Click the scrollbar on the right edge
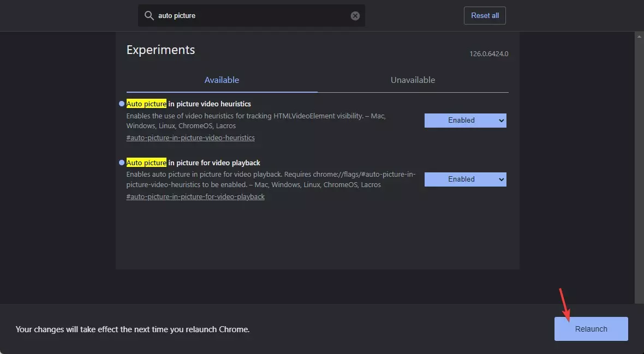Screen dimensions: 644x354 (640, 164)
